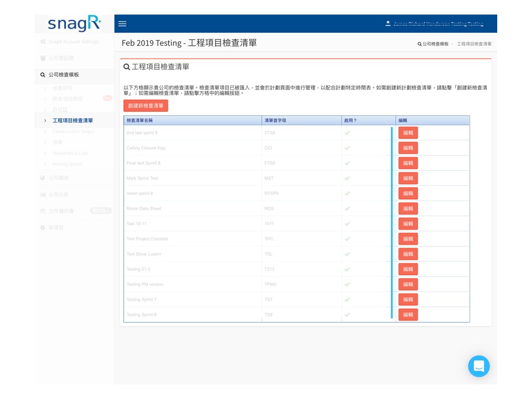Image resolution: width=532 pixels, height=399 pixels.
Task: Click the 文件儲存庫 files icon
Action: pos(43,211)
